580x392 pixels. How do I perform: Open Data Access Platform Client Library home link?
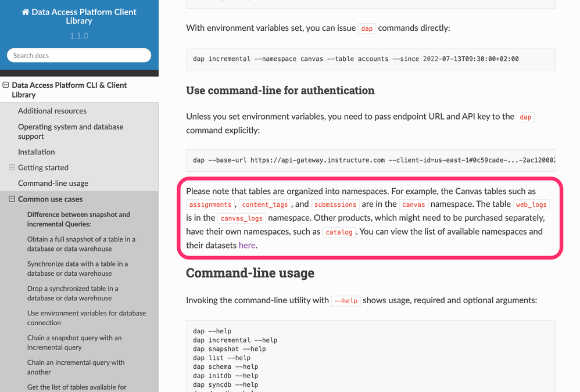click(84, 16)
